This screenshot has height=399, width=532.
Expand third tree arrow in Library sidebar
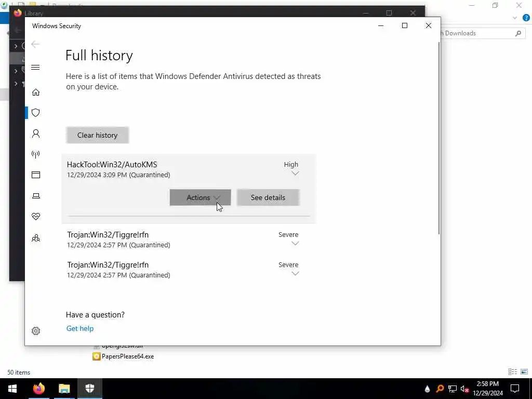16,84
